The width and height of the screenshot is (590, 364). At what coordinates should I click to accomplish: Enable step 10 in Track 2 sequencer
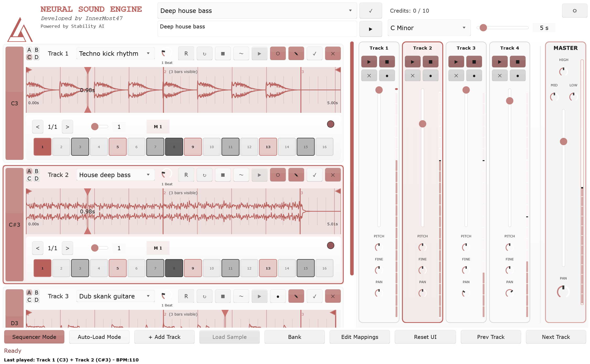pos(211,268)
